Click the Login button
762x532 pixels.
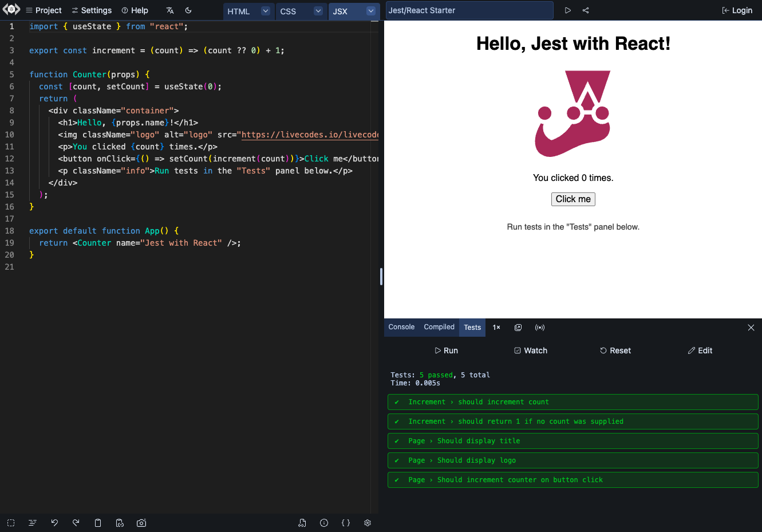(x=737, y=10)
